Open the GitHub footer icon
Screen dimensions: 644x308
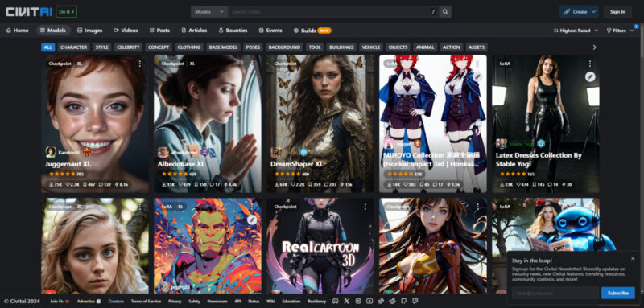[x=404, y=301]
